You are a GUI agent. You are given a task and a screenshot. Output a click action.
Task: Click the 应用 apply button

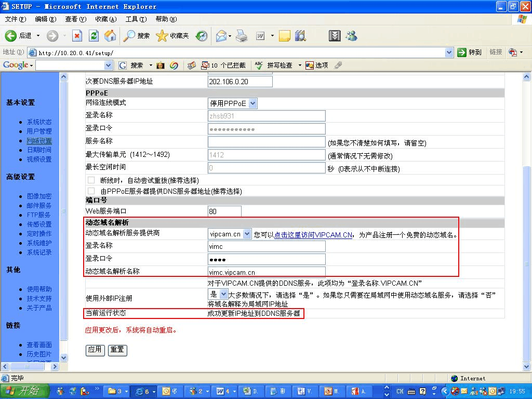point(95,350)
